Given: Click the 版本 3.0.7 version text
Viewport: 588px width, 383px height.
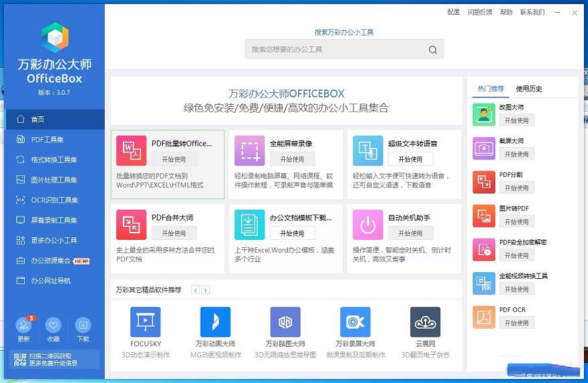Looking at the screenshot, I should coord(54,92).
